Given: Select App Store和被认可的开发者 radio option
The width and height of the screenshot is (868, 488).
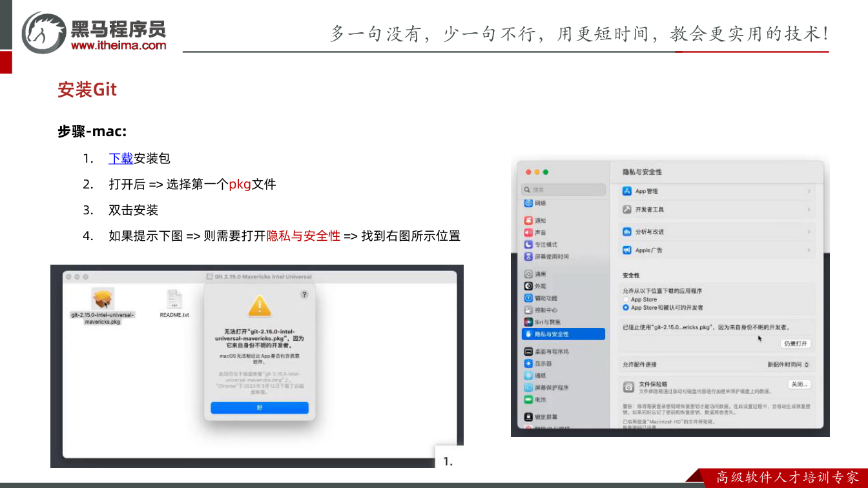Looking at the screenshot, I should tap(626, 308).
